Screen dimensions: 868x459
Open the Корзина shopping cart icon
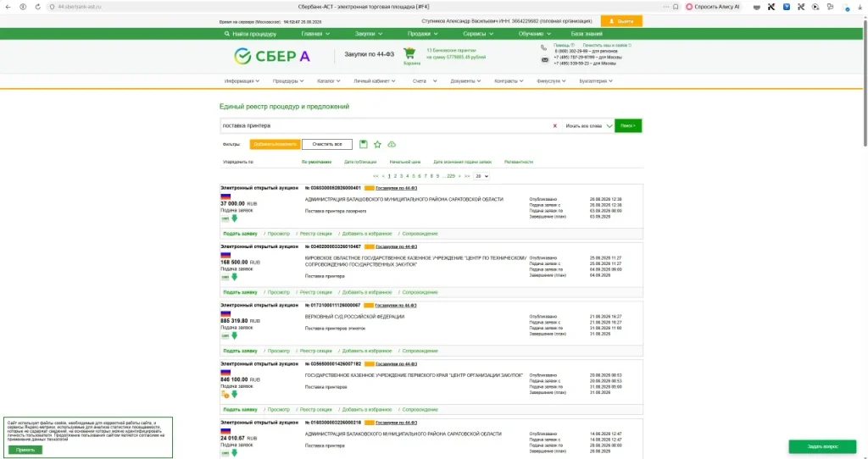tap(409, 53)
